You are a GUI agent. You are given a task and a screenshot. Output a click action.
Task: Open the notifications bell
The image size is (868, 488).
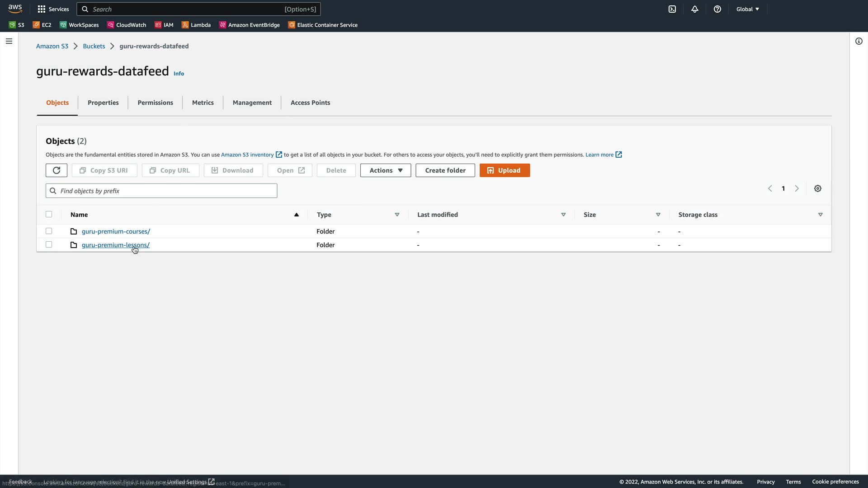pos(695,9)
